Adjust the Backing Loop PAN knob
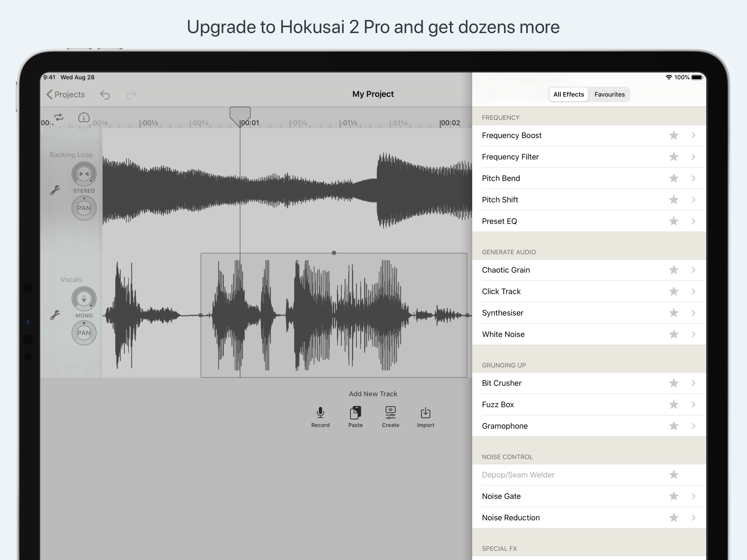The width and height of the screenshot is (747, 560). point(84,208)
